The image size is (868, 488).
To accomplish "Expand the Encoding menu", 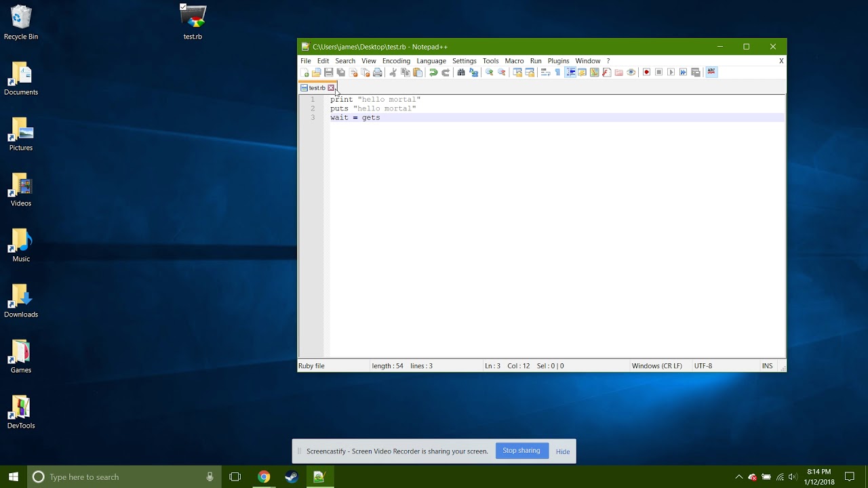I will (396, 61).
